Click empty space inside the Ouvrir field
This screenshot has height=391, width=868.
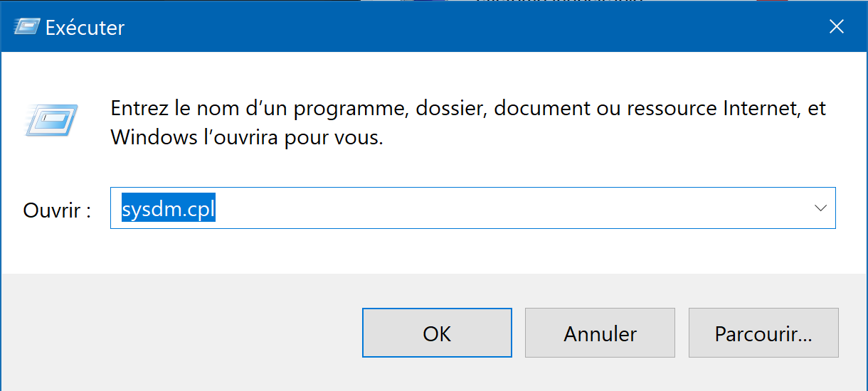click(x=498, y=209)
